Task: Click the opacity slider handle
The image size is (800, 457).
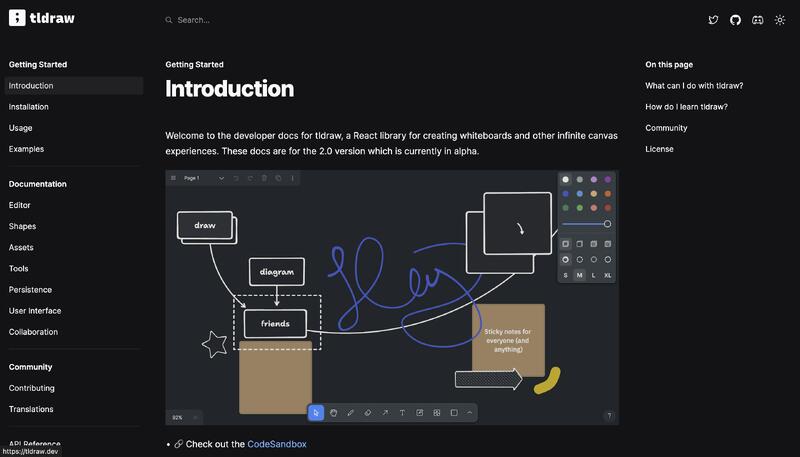Action: (607, 224)
